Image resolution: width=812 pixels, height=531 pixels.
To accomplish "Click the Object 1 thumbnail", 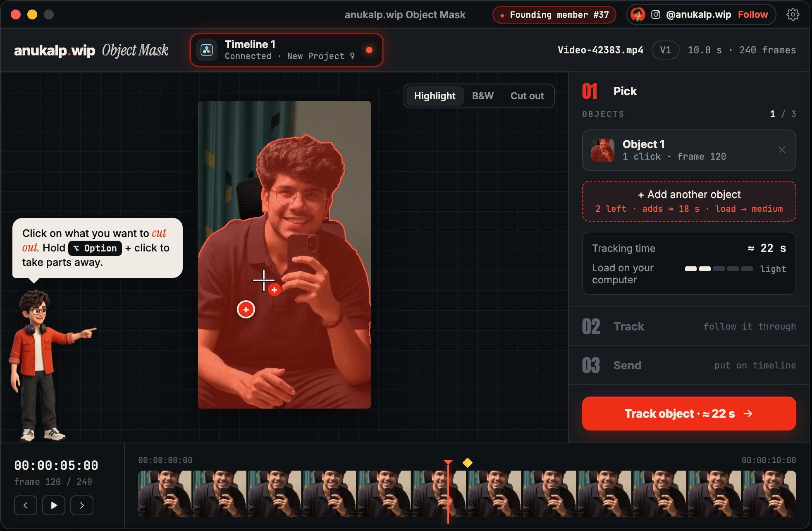I will click(x=603, y=150).
